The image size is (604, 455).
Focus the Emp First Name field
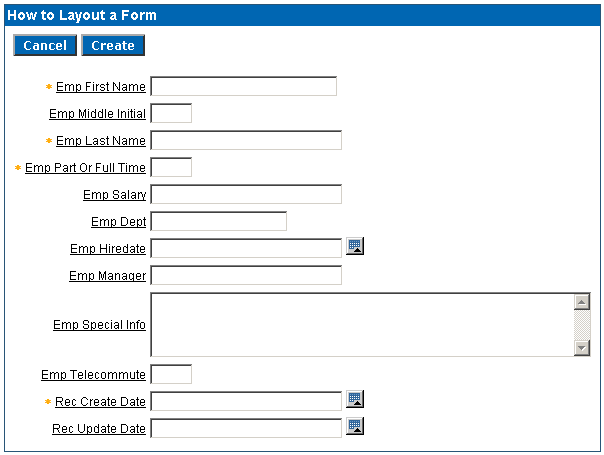click(243, 86)
